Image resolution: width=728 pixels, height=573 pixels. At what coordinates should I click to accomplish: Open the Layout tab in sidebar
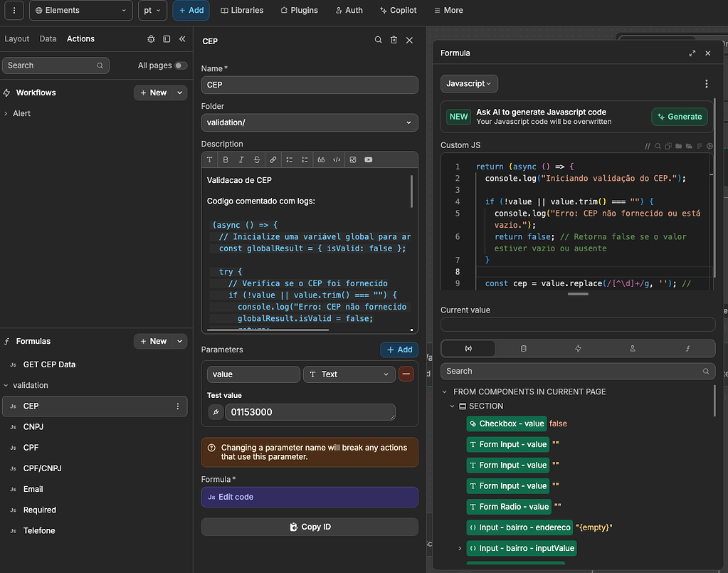point(17,39)
